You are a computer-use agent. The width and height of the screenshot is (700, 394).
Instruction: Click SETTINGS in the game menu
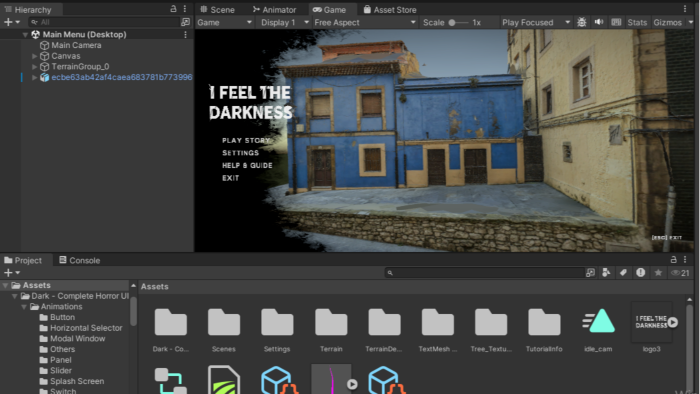(x=241, y=153)
